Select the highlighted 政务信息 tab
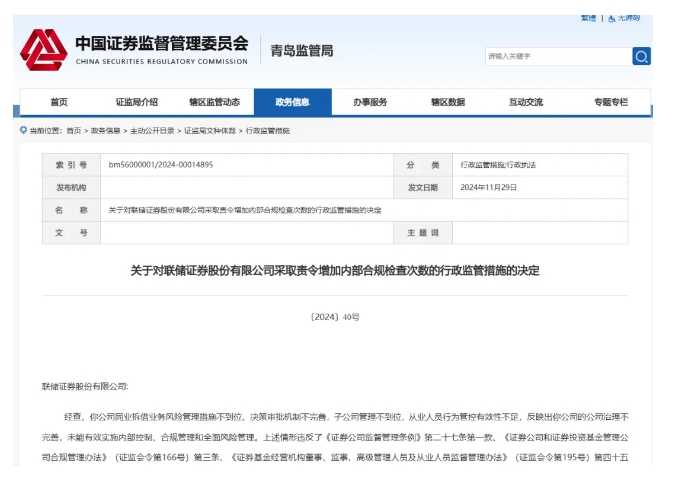The height and width of the screenshot is (486, 673). (x=293, y=102)
